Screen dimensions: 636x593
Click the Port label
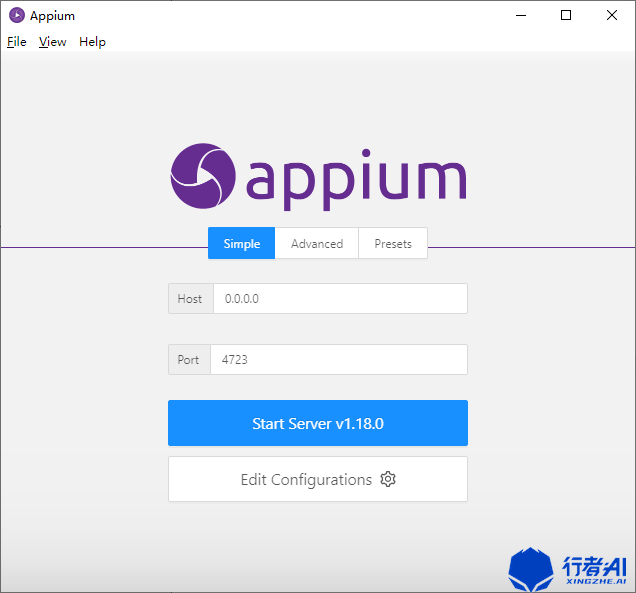tap(189, 359)
